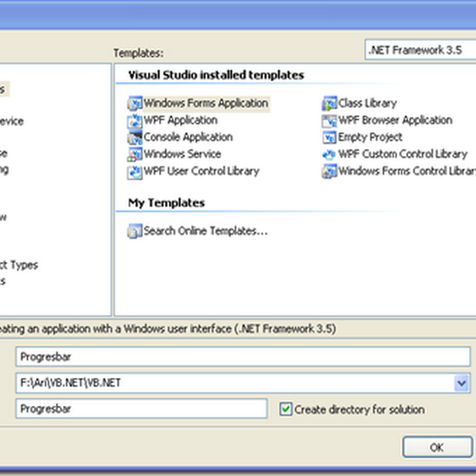Select the Class Library template icon
476x476 pixels.
(330, 104)
